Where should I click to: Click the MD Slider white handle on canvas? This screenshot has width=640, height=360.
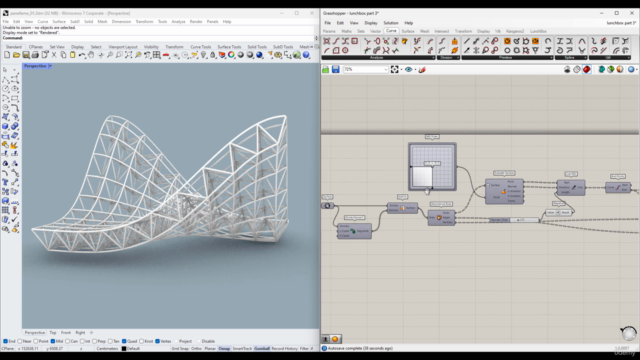click(x=422, y=177)
